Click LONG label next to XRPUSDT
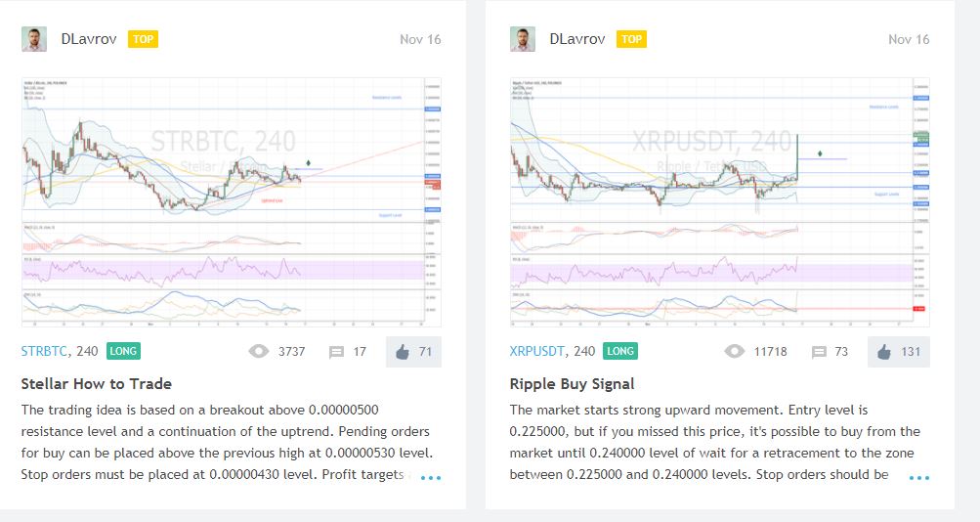Viewport: 980px width, 522px height. pos(620,351)
